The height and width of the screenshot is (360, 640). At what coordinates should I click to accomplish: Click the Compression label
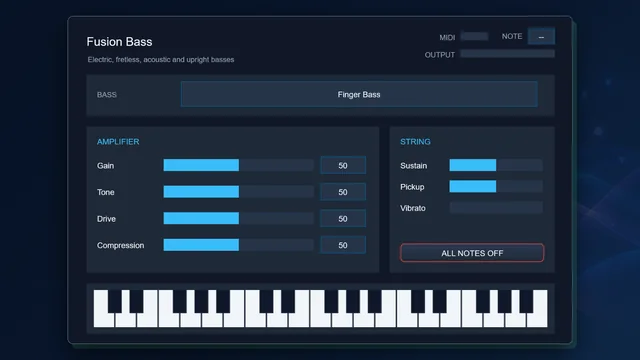[120, 245]
